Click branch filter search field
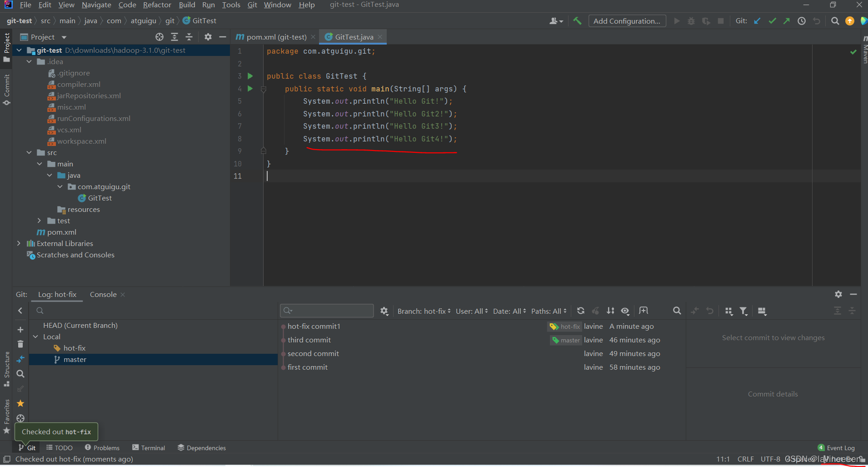Viewport: 868px width, 467px height. 155,311
